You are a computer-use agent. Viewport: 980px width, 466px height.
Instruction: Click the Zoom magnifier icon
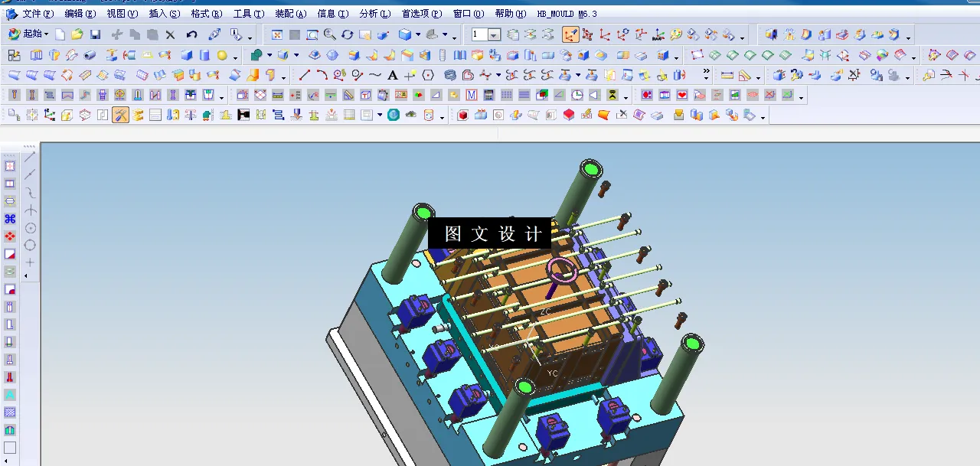329,34
